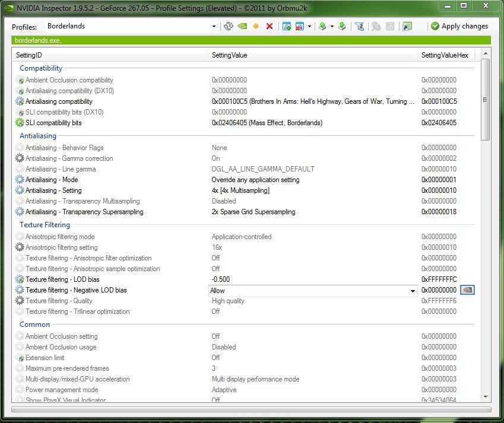Select Anisotropic filter optimization row
This screenshot has height=423, width=504.
click(x=245, y=258)
